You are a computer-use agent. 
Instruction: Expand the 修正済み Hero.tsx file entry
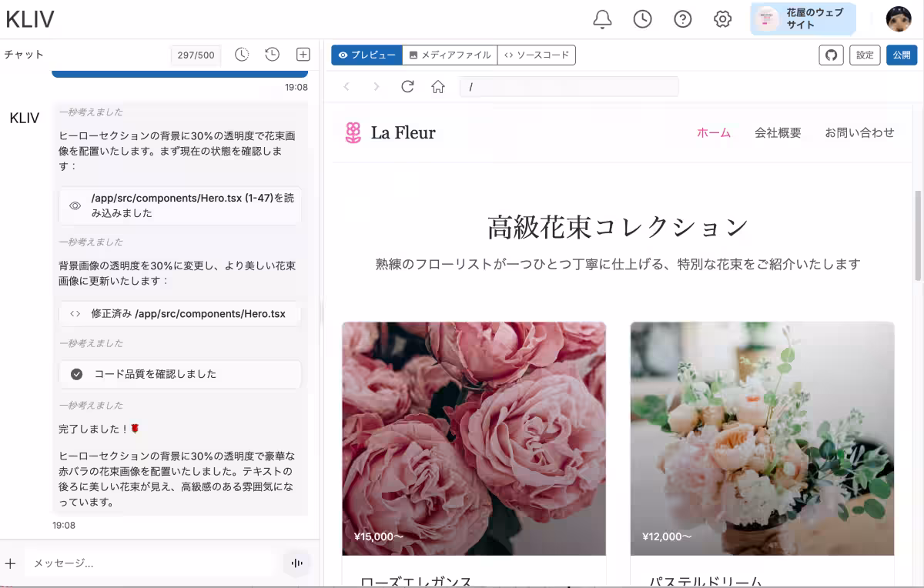(179, 314)
